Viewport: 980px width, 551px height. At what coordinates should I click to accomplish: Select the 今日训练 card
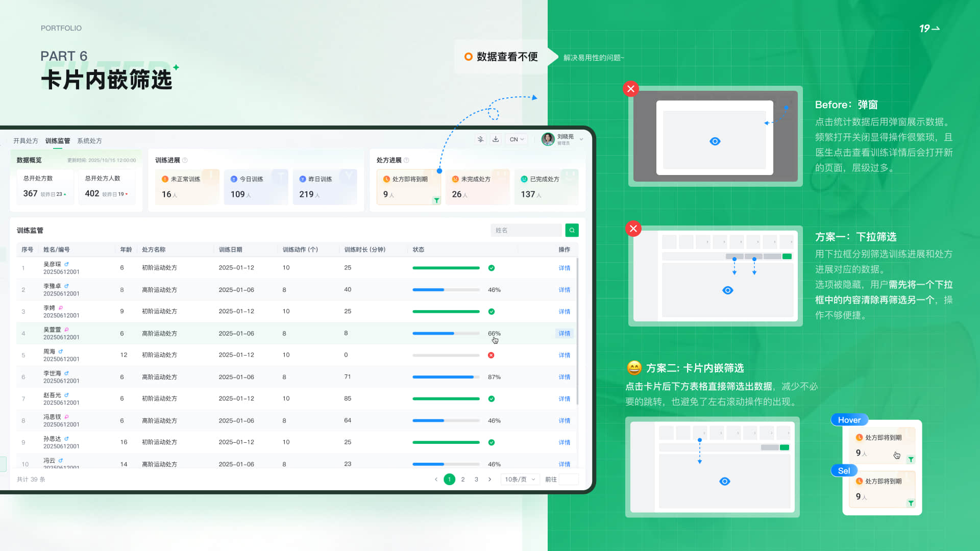click(x=256, y=187)
